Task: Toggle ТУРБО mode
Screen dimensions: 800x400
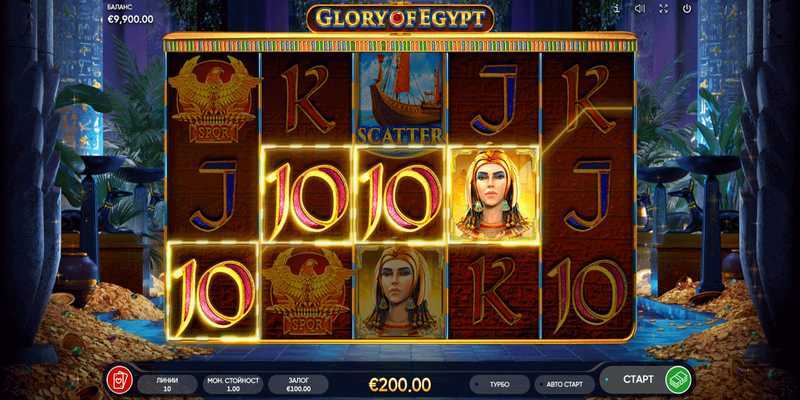Action: coord(499,384)
